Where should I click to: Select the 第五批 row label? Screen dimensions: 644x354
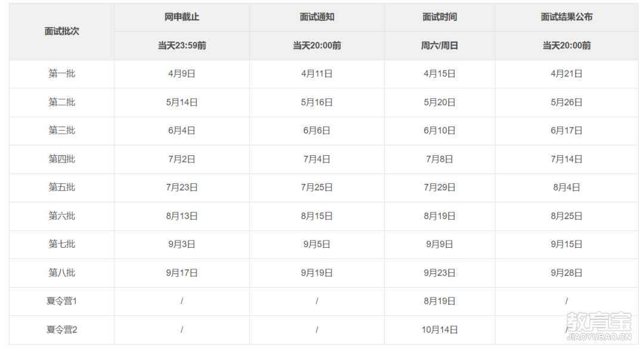click(61, 187)
